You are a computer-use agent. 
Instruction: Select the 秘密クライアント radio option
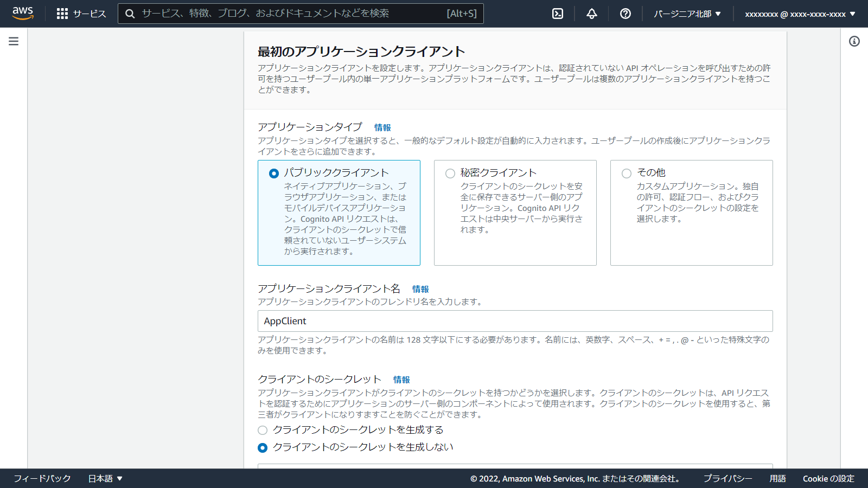pos(450,173)
